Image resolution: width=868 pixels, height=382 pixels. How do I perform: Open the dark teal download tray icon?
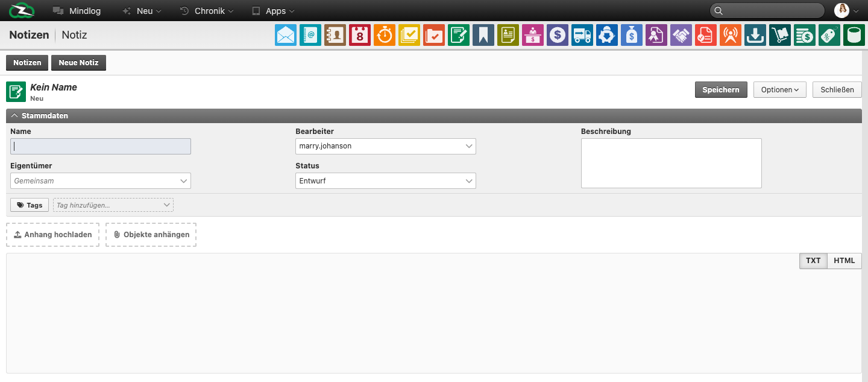(x=755, y=35)
